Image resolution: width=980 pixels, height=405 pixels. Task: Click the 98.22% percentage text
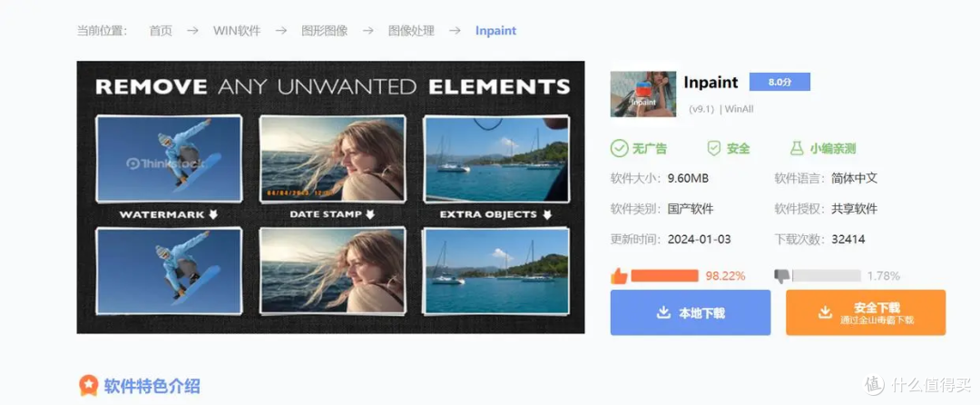725,276
